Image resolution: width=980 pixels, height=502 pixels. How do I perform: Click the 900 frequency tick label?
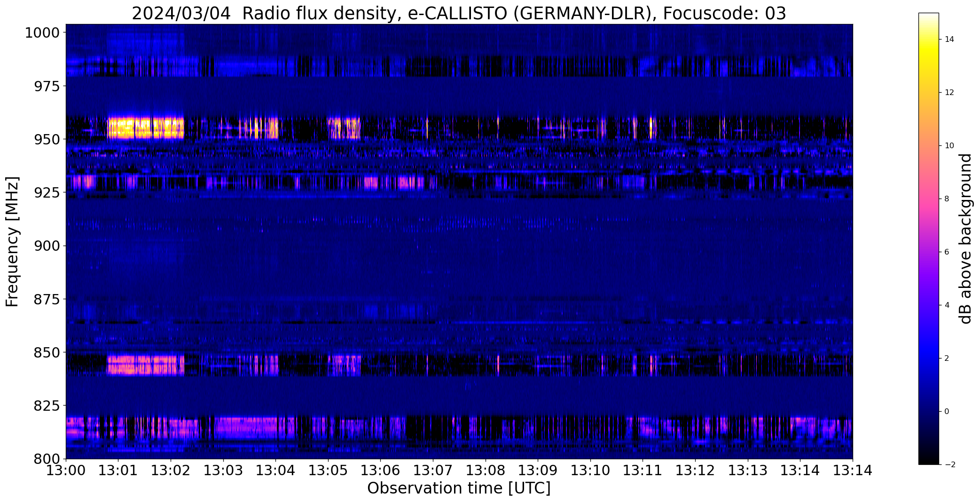tap(47, 246)
